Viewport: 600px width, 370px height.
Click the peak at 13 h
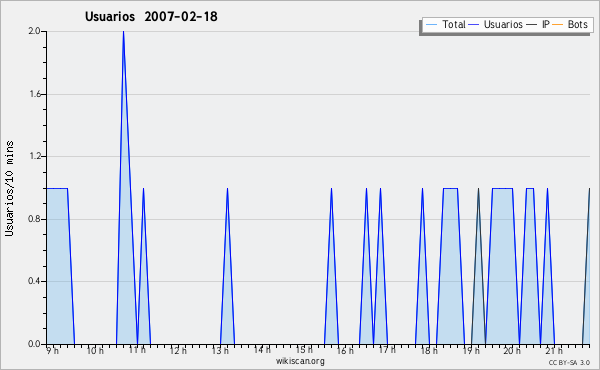pyautogui.click(x=227, y=189)
